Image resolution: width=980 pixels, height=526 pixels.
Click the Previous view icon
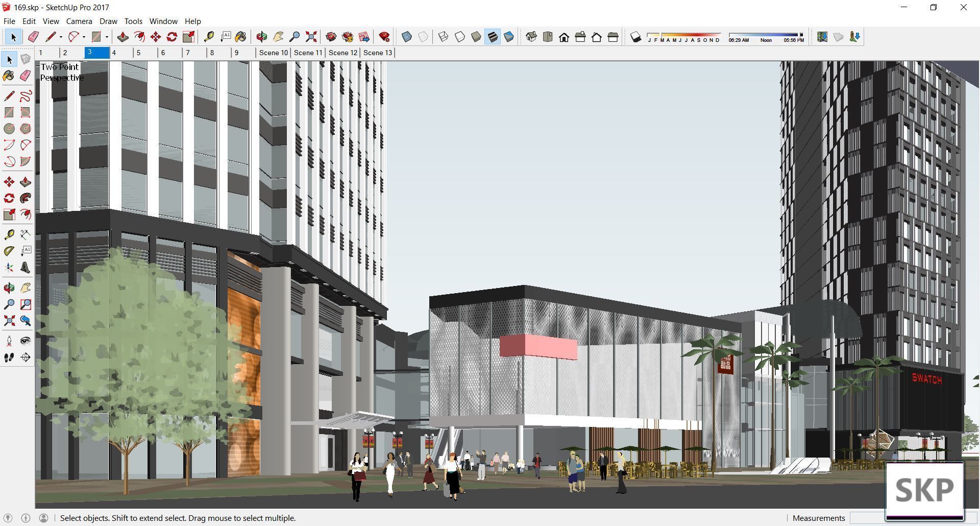point(26,321)
